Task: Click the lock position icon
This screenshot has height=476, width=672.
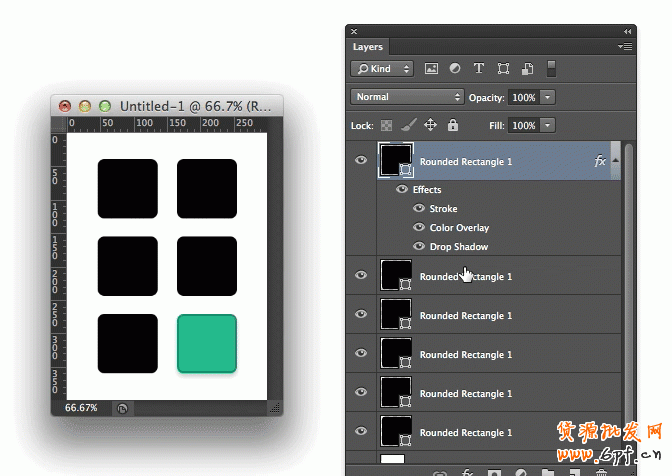Action: pos(431,126)
